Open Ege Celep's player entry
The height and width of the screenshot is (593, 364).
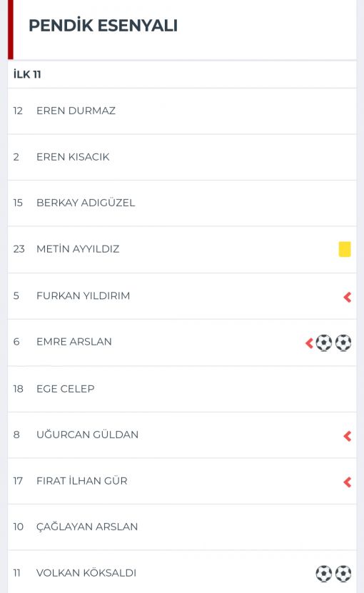point(182,389)
